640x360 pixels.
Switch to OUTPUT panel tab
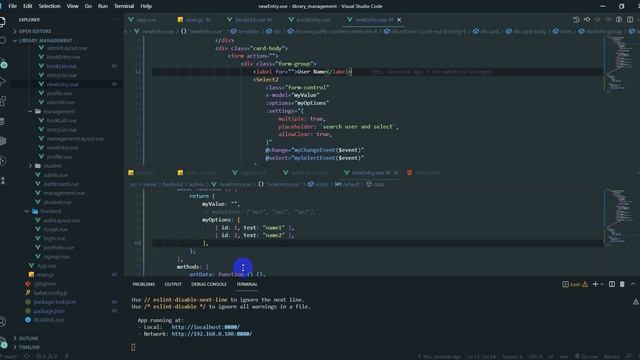[x=173, y=284]
